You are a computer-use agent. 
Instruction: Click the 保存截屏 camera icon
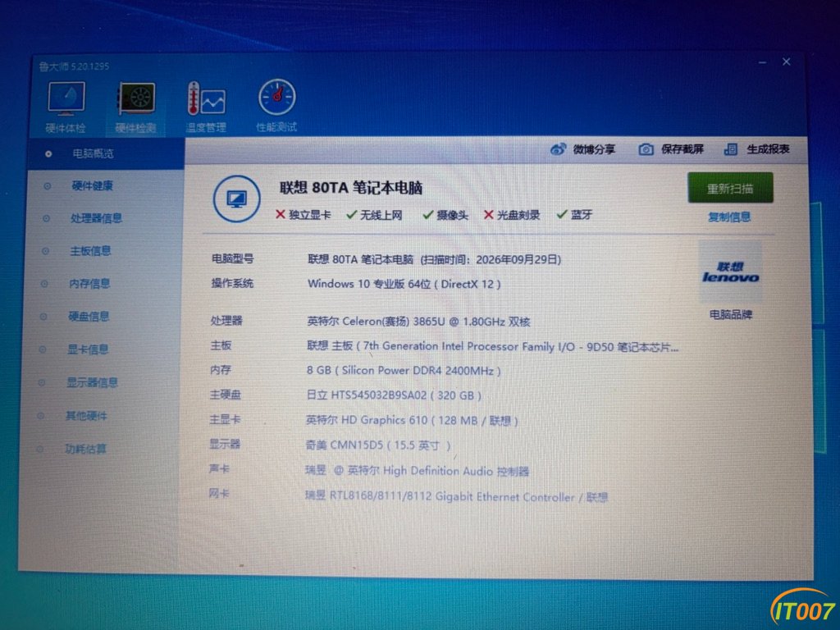[646, 149]
